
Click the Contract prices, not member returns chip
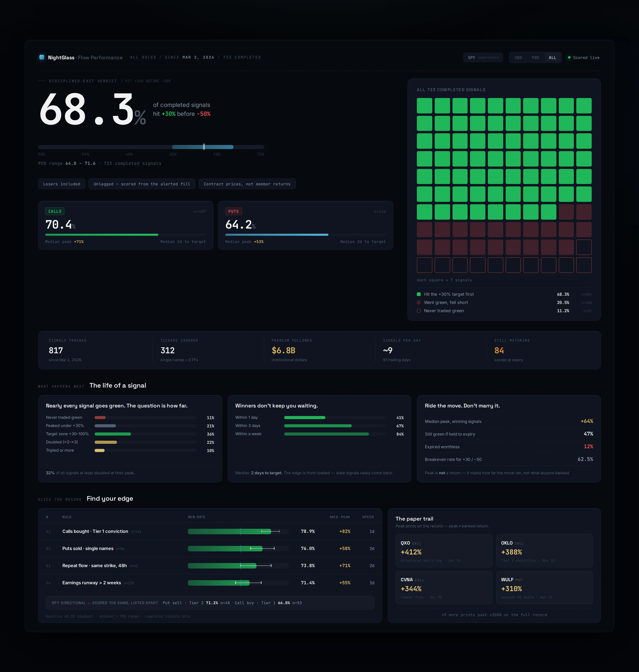[247, 184]
